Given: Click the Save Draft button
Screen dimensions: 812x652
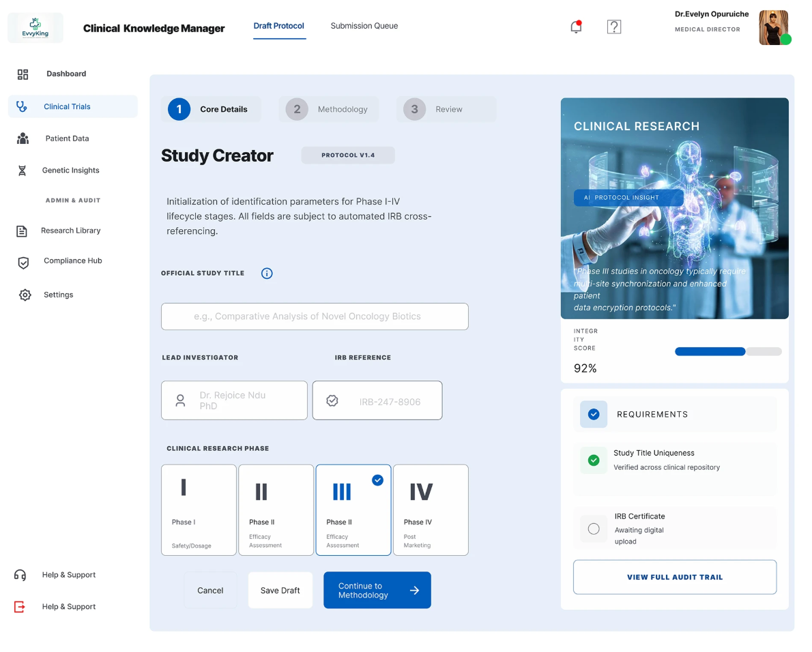Looking at the screenshot, I should click(280, 590).
